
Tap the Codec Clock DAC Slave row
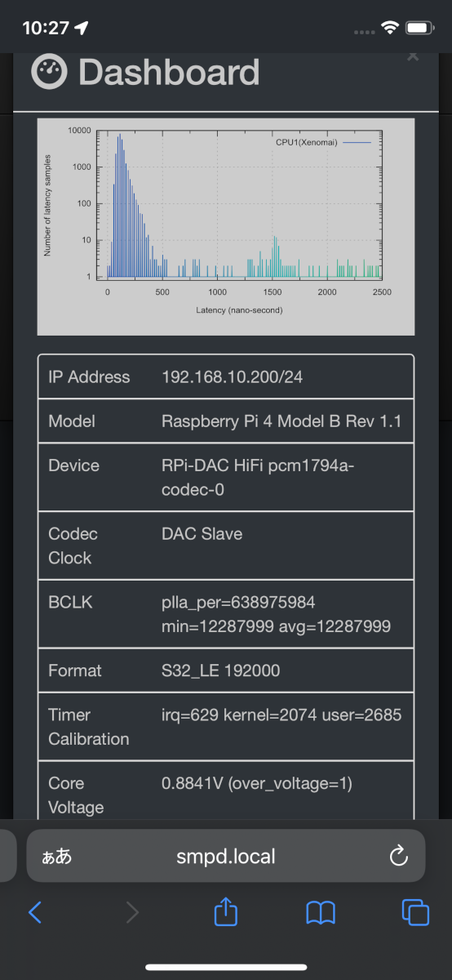click(x=226, y=546)
